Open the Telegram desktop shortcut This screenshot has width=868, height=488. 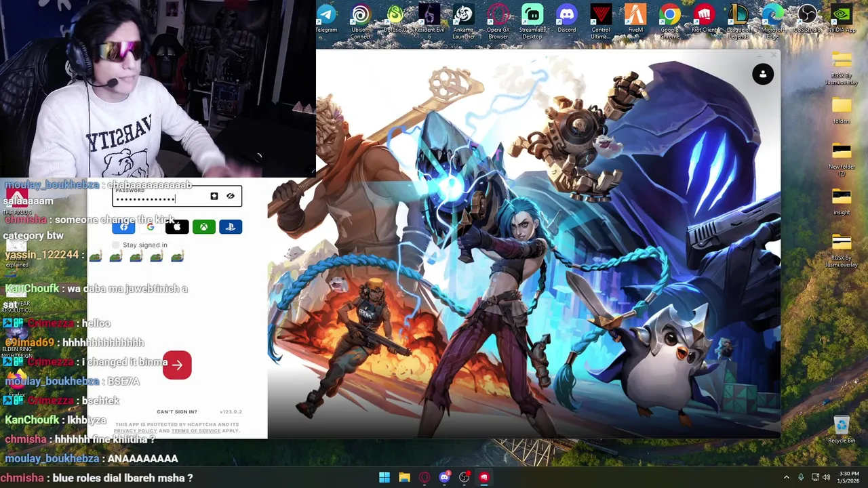pos(326,19)
